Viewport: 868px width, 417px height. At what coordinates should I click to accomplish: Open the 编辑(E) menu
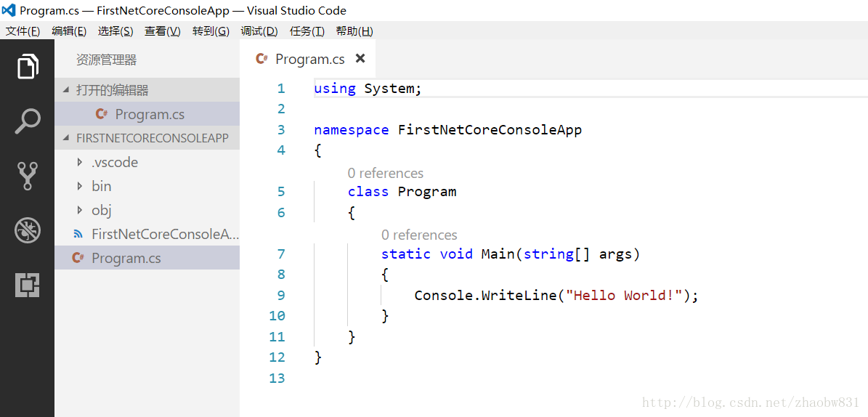point(69,31)
